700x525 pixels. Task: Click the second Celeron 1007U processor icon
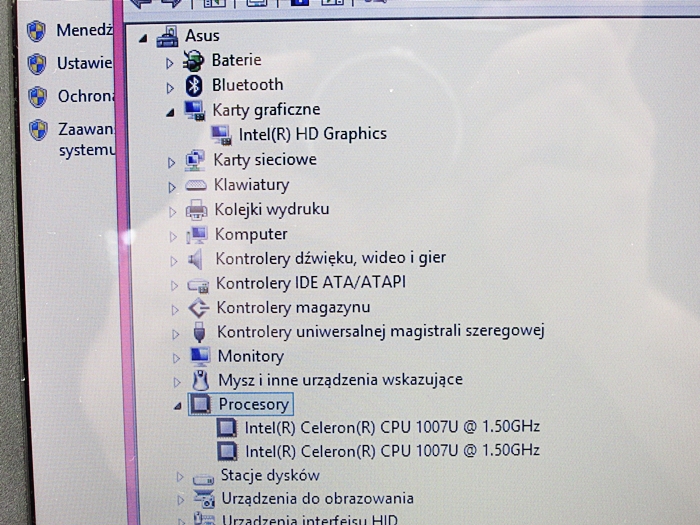[x=227, y=451]
